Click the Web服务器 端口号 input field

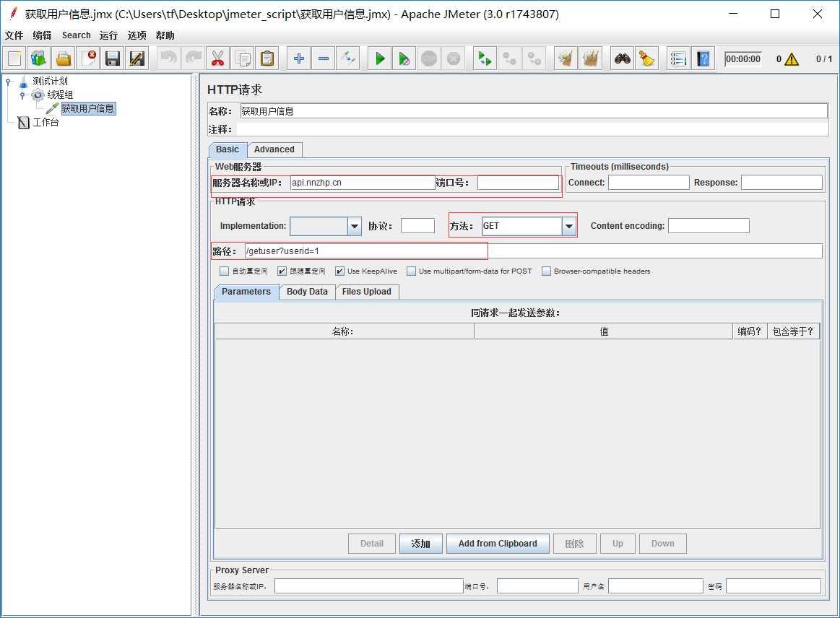point(518,183)
